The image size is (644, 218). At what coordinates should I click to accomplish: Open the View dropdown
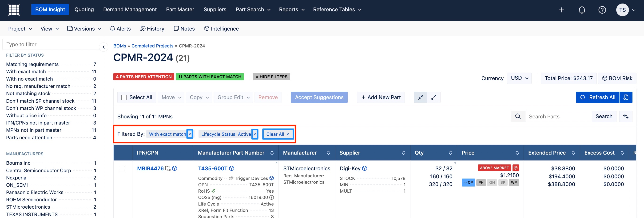(49, 29)
